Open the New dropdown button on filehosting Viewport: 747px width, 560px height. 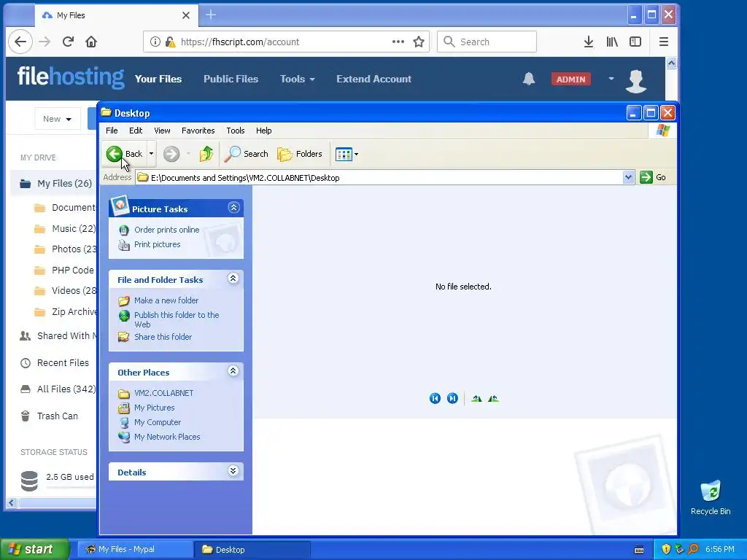(57, 119)
